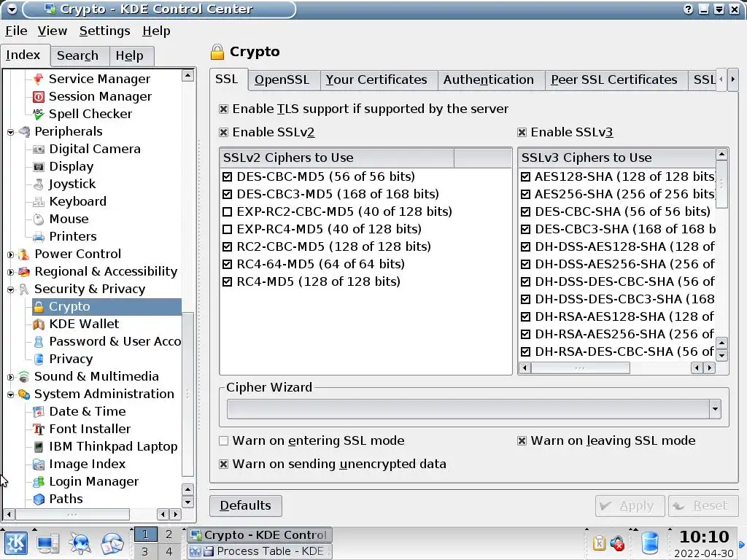Collapse the Security & Privacy branch
The width and height of the screenshot is (747, 560).
tap(10, 289)
